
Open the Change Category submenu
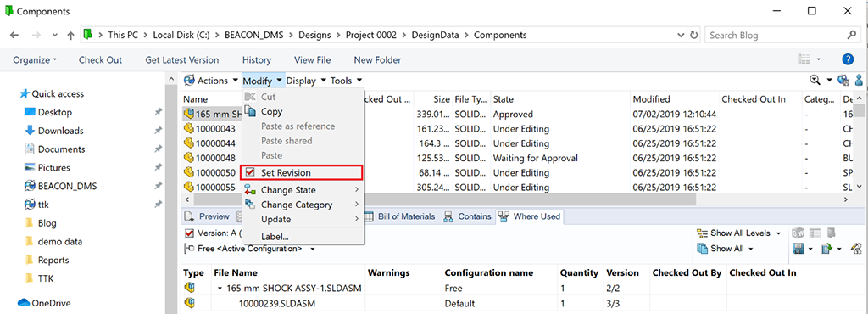point(302,205)
